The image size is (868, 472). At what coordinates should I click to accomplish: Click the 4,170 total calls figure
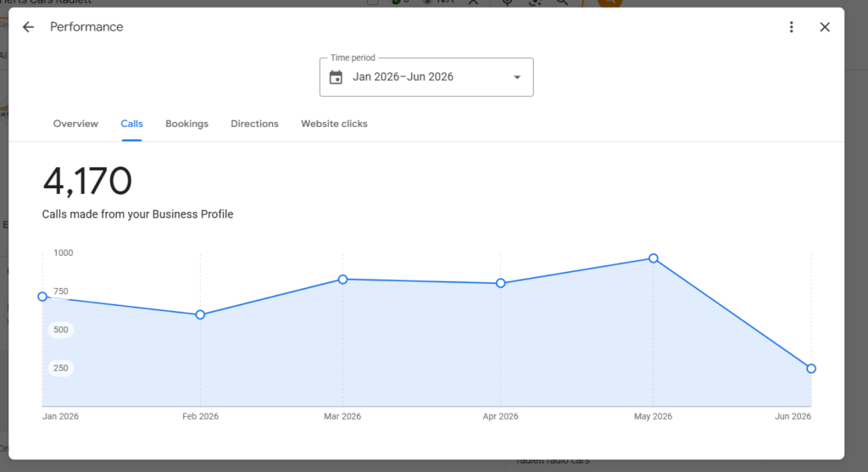pyautogui.click(x=87, y=181)
